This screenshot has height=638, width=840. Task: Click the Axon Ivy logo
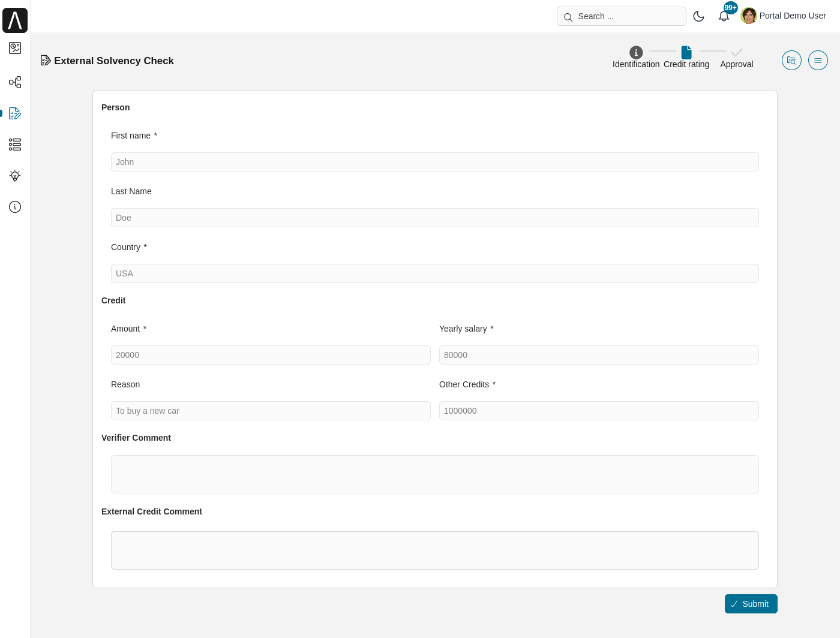(14, 20)
